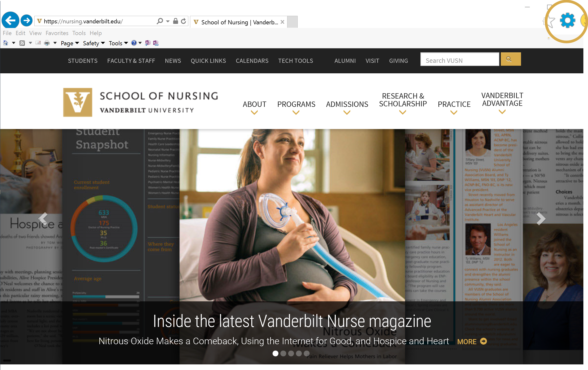Expand the address bar search dropdown arrow

pyautogui.click(x=168, y=21)
